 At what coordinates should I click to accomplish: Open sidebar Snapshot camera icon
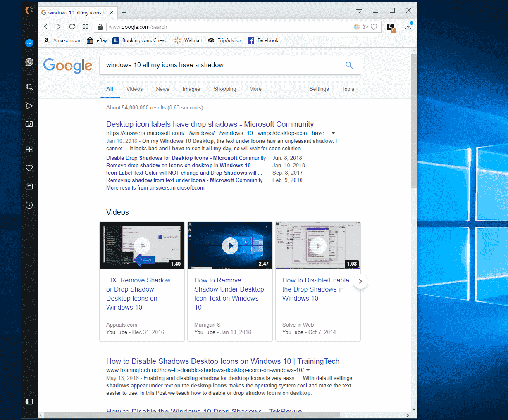tap(29, 124)
